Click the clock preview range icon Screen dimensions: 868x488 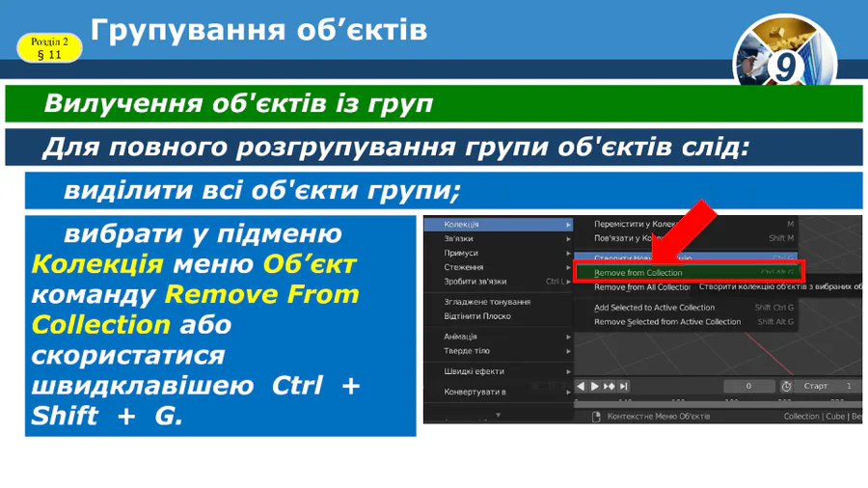coord(786,387)
